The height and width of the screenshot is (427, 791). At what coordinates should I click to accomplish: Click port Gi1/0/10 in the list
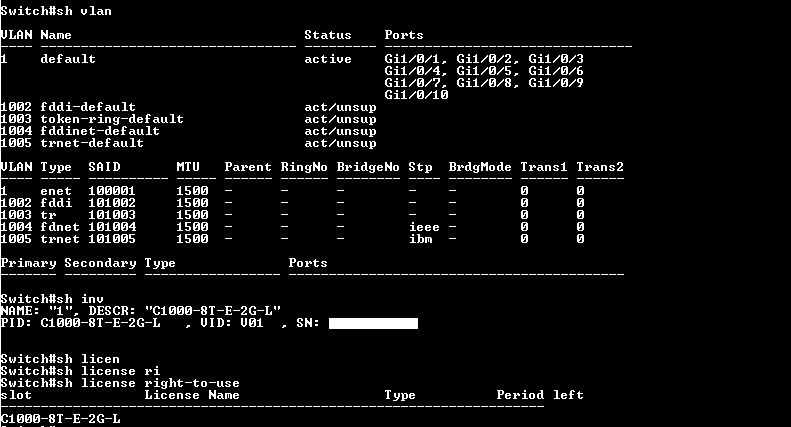(416, 95)
